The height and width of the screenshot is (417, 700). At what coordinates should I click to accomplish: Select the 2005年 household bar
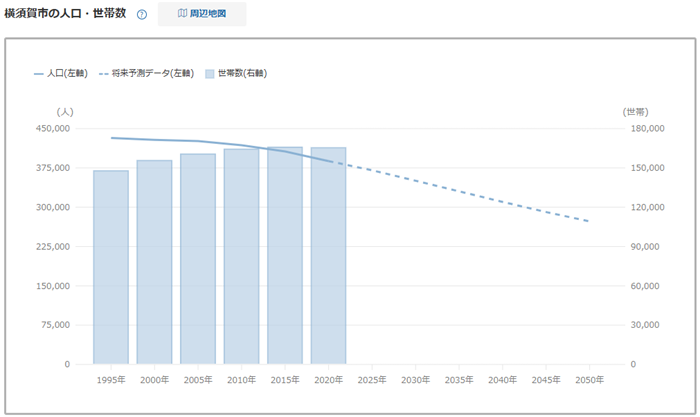tap(198, 259)
